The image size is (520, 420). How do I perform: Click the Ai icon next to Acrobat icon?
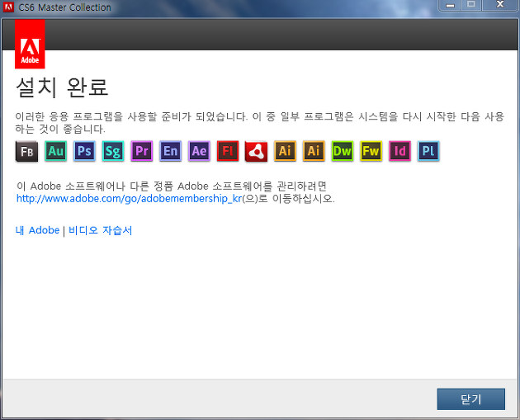click(285, 151)
